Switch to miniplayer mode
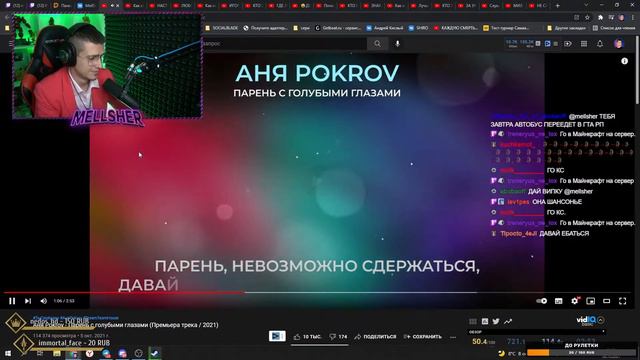Viewport: 640px width, 360px height. point(591,301)
